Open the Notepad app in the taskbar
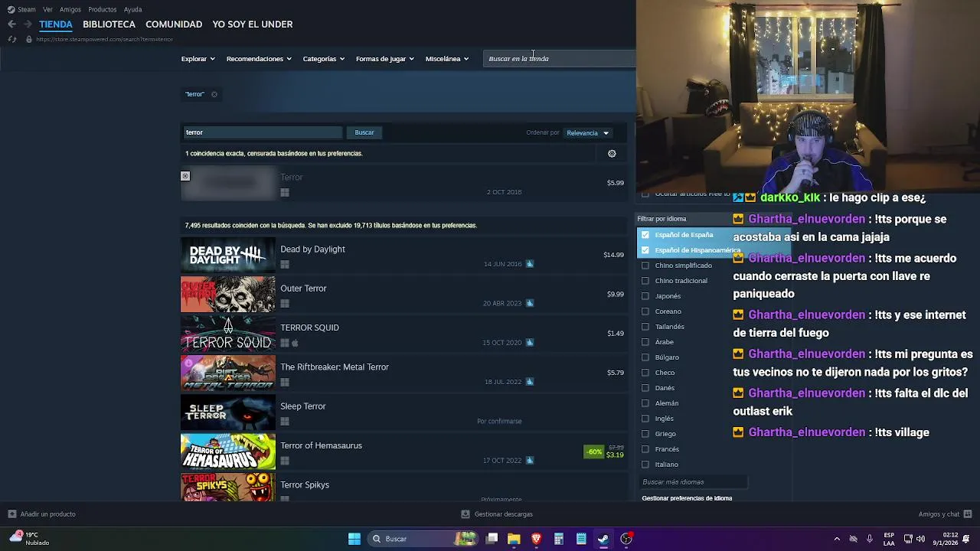 (581, 539)
